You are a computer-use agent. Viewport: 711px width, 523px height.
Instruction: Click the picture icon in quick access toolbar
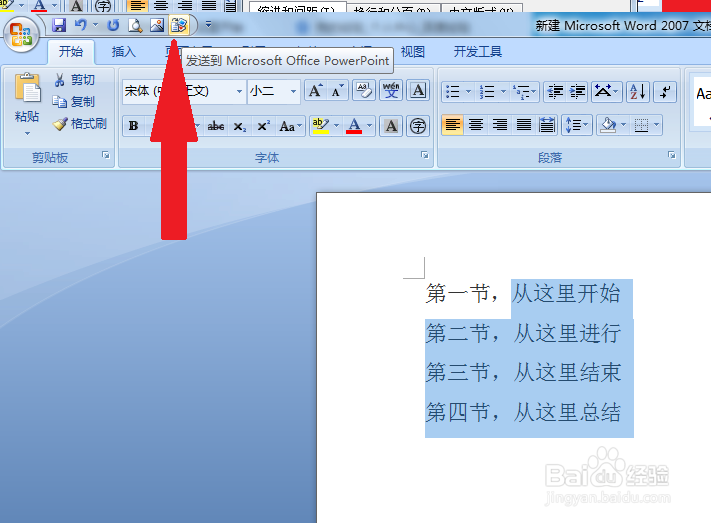pos(157,25)
